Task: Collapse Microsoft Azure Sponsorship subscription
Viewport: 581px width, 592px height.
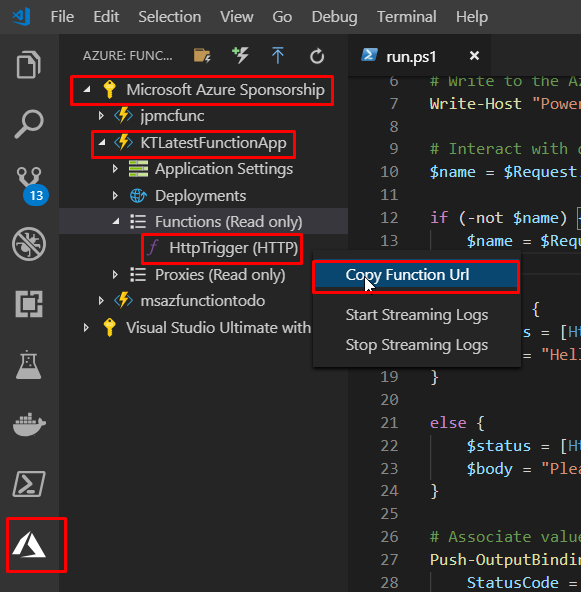Action: [x=87, y=90]
